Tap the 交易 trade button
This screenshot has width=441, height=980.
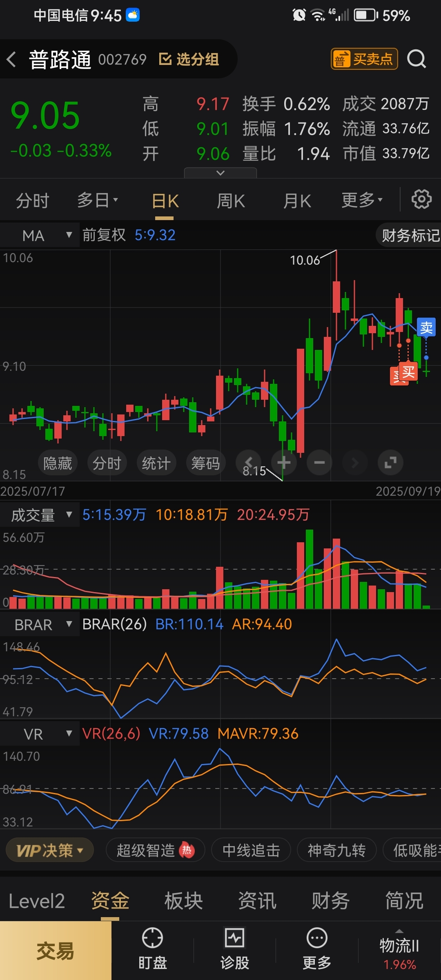(56, 951)
